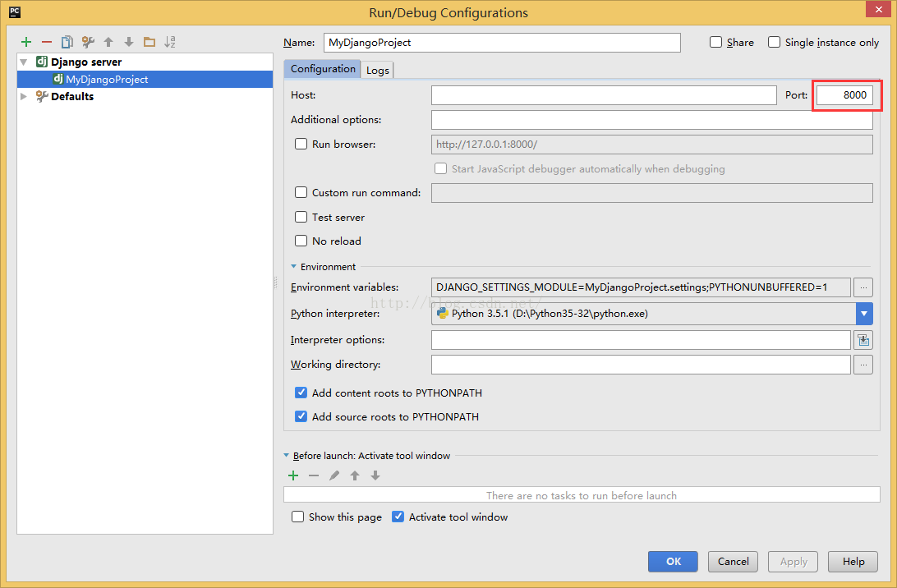897x588 pixels.
Task: Move the Before launch task down
Action: [x=375, y=475]
